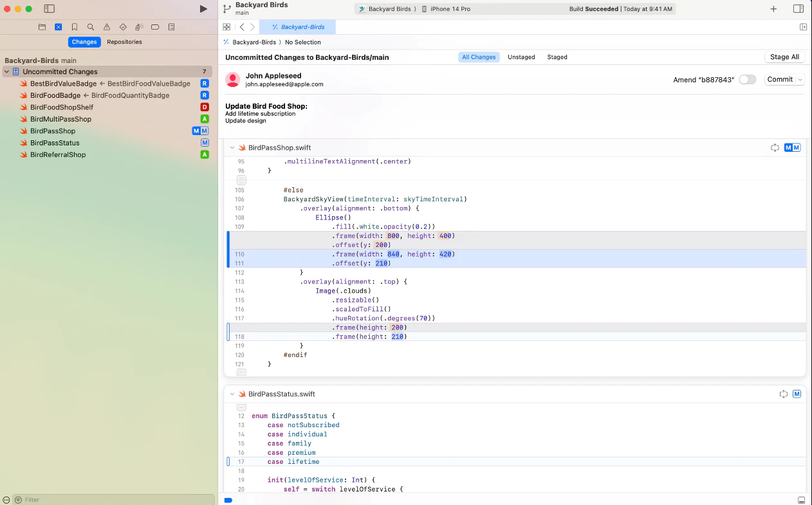Viewport: 812px width, 505px height.
Task: Select BirdPassStatus in changes list
Action: tap(55, 143)
